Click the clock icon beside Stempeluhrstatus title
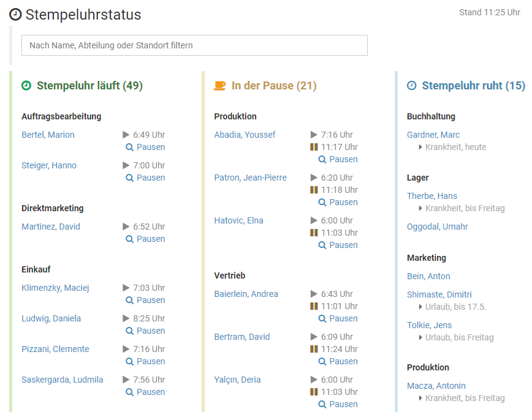 (16, 15)
